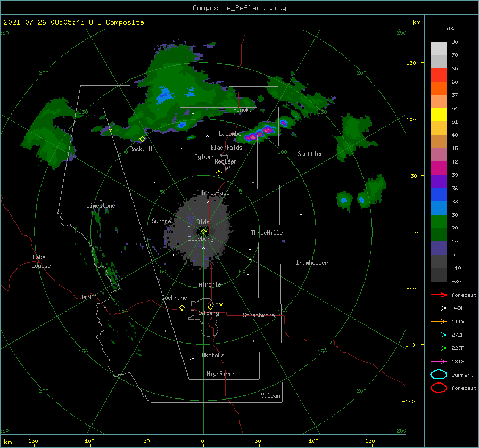Click the RedDeer city label
The height and width of the screenshot is (448, 479).
[x=226, y=161]
